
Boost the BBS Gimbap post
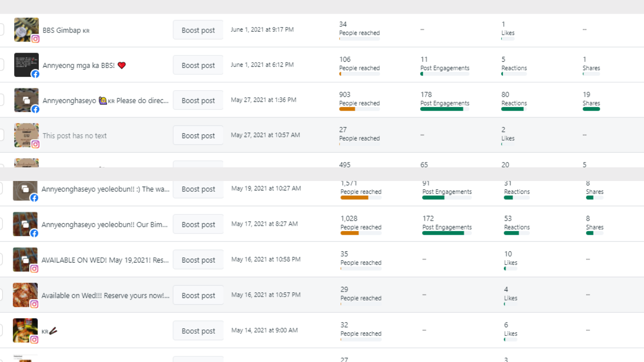tap(198, 30)
